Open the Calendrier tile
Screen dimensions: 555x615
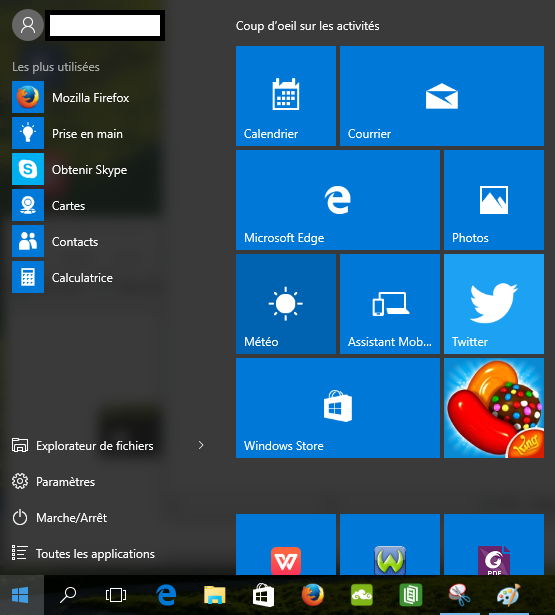point(286,96)
